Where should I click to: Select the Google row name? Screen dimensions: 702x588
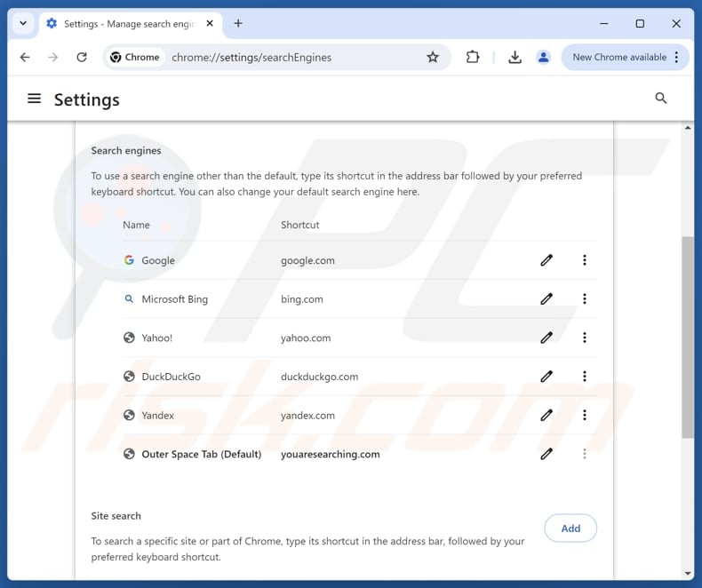click(158, 260)
